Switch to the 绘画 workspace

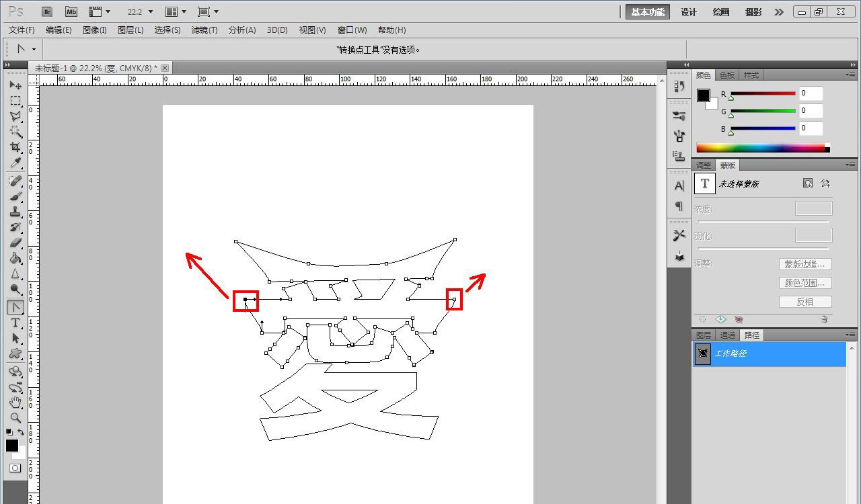pyautogui.click(x=721, y=12)
